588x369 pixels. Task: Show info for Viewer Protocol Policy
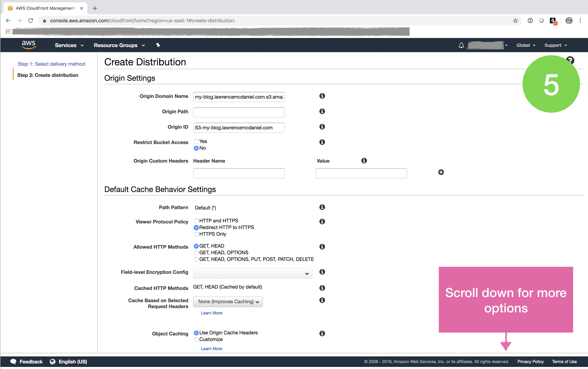pos(322,222)
